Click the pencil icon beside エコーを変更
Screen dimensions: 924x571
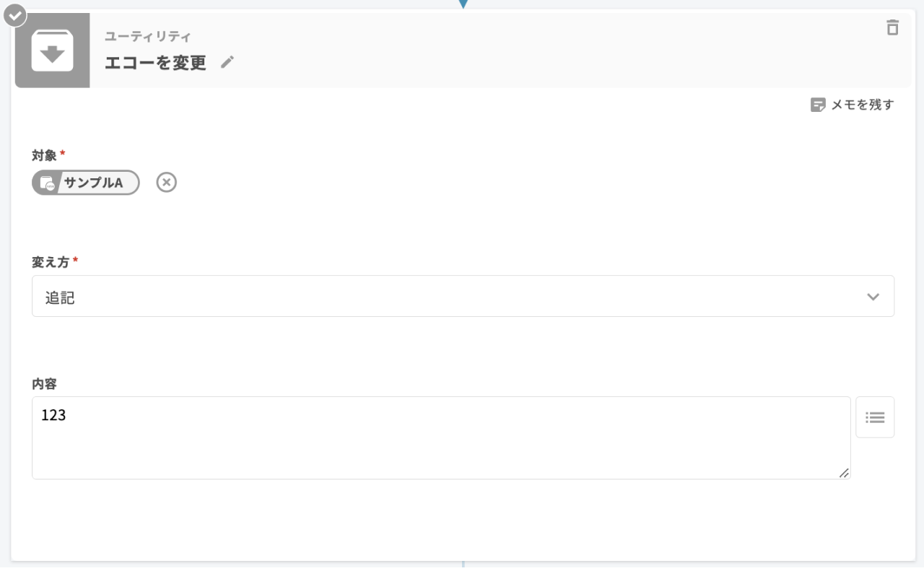[227, 62]
